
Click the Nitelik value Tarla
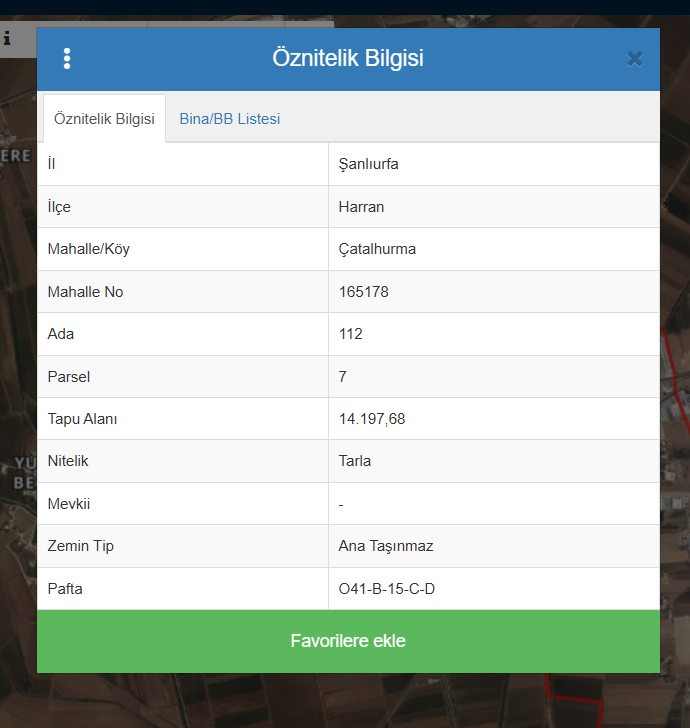click(355, 462)
